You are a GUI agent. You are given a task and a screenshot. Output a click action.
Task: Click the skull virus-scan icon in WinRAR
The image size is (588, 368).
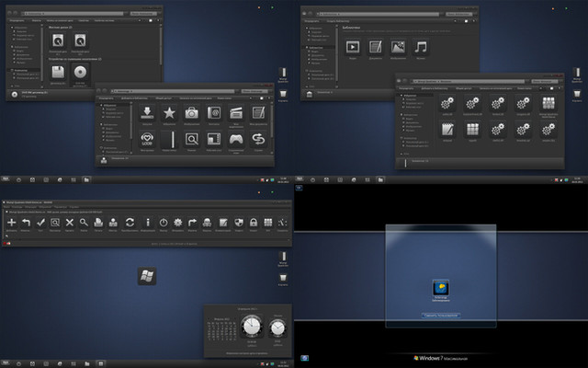tap(207, 223)
